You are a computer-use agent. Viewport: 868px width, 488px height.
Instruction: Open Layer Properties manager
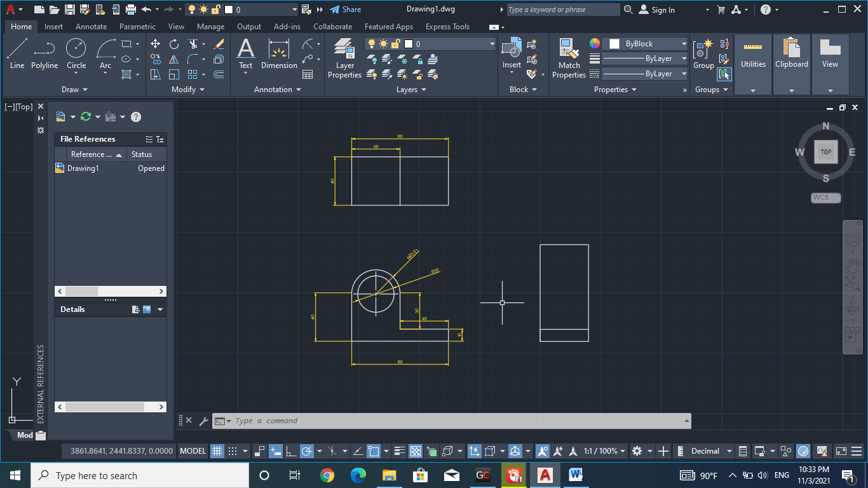[344, 58]
